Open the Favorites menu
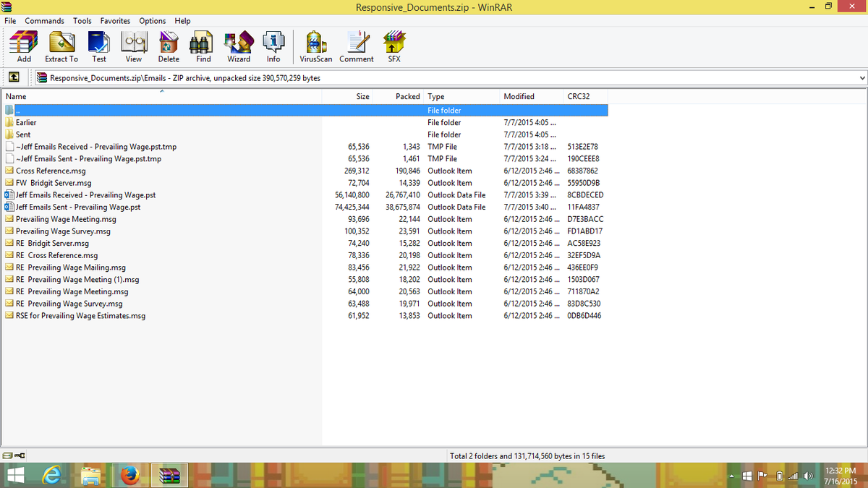 pos(116,21)
